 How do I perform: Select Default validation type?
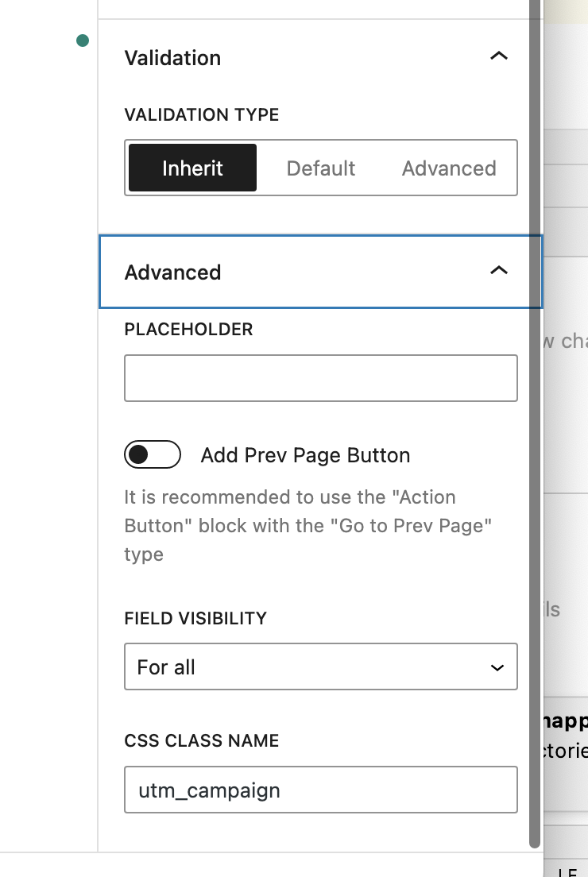(x=321, y=168)
